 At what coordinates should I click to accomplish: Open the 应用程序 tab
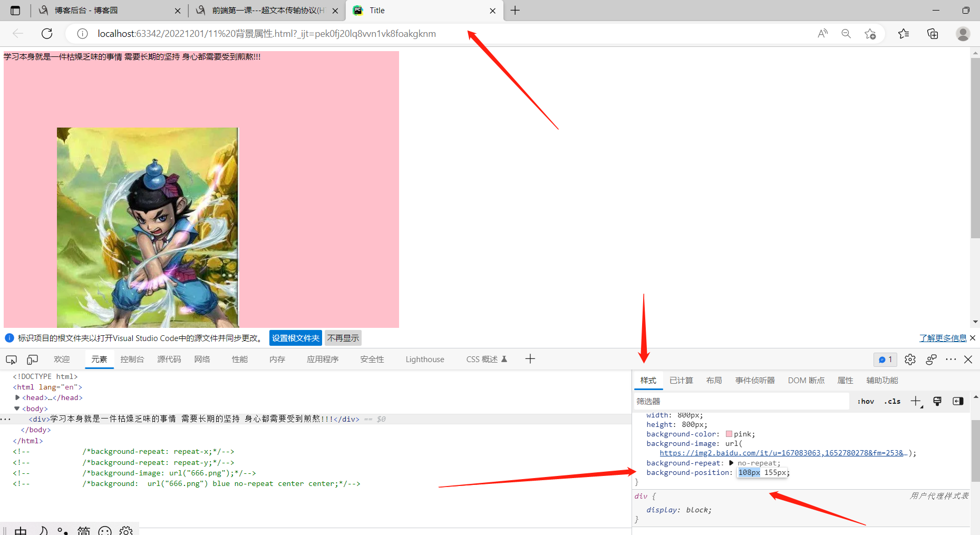click(323, 359)
